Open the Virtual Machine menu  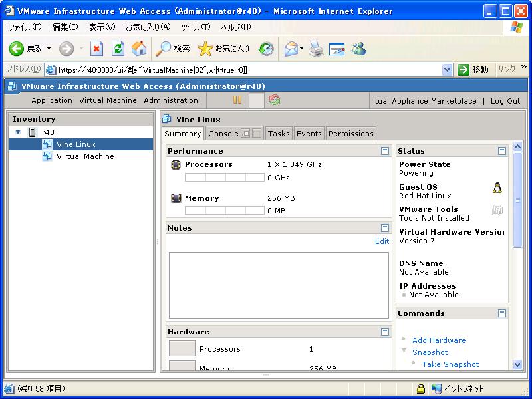(x=108, y=100)
